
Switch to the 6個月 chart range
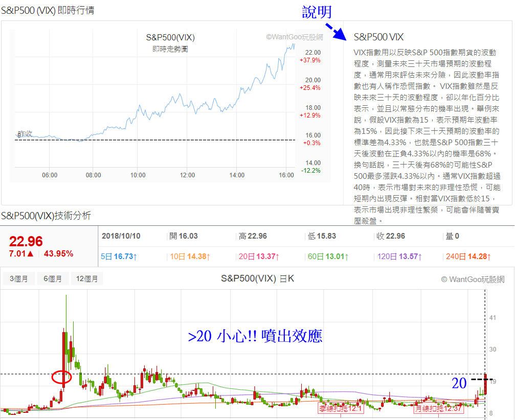[x=53, y=279]
